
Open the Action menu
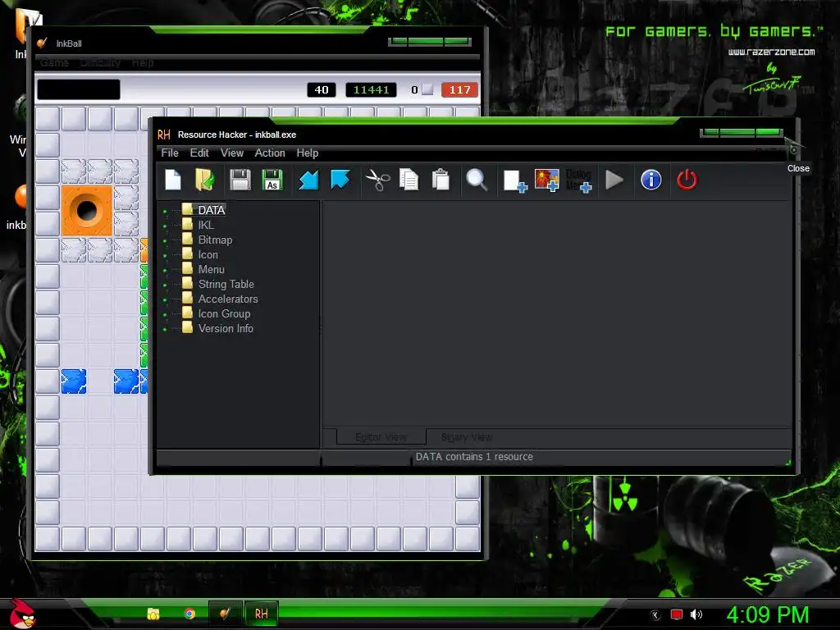(x=270, y=153)
